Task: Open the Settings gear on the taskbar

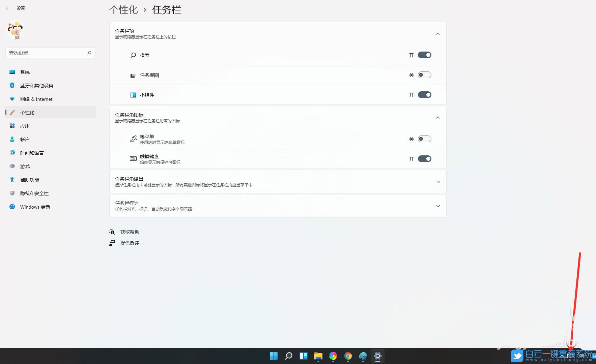Action: click(377, 356)
